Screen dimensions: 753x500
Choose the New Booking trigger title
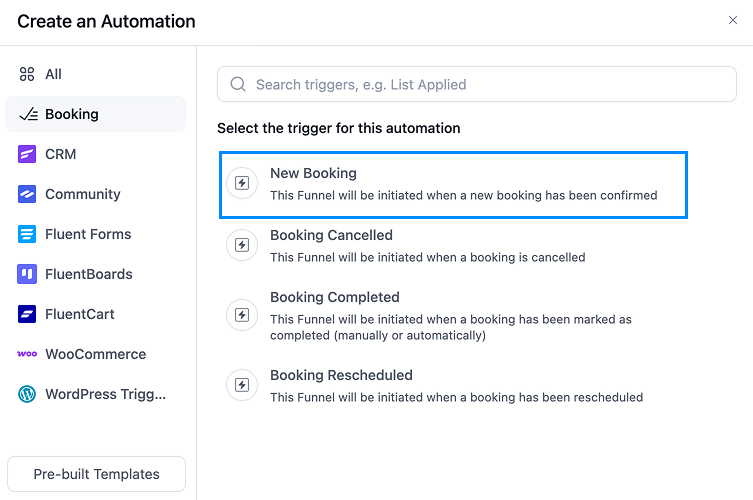coord(313,173)
